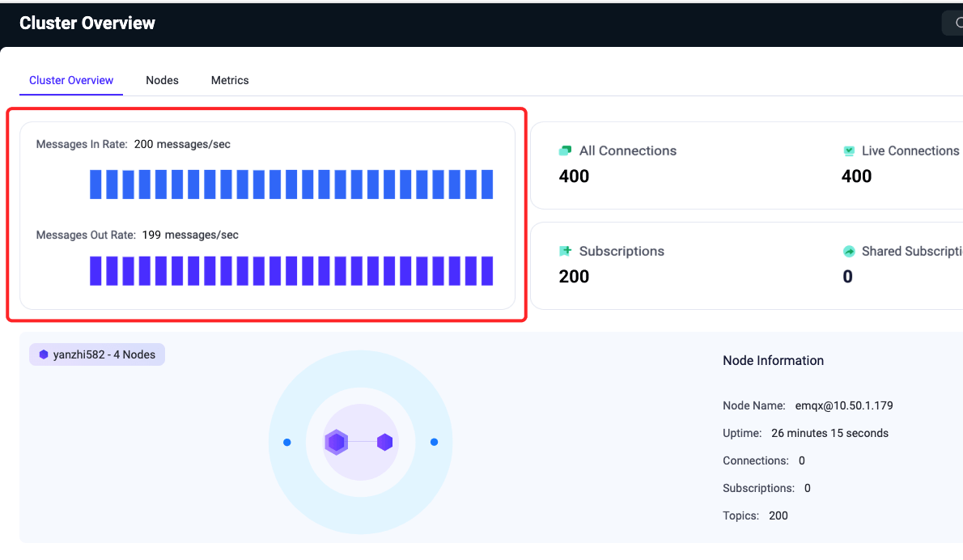Click the node name emqx@10.50.1.179
This screenshot has width=963, height=560.
pos(844,405)
